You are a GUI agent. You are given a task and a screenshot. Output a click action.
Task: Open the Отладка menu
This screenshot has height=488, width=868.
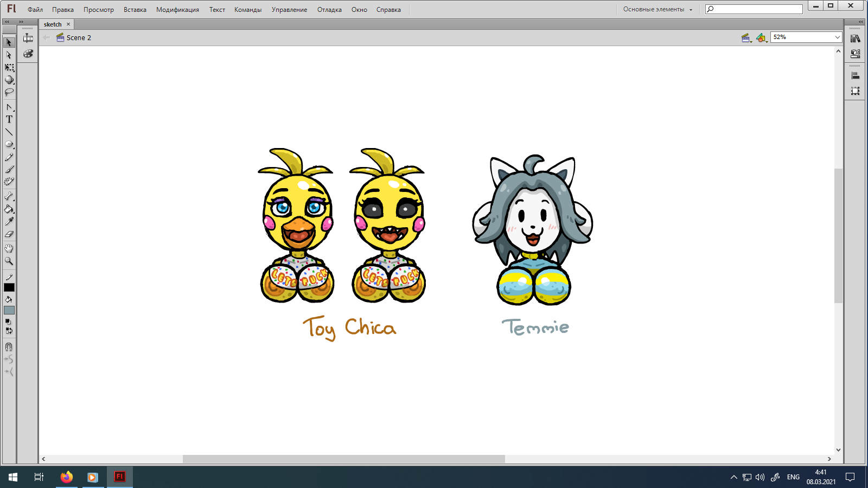tap(329, 10)
